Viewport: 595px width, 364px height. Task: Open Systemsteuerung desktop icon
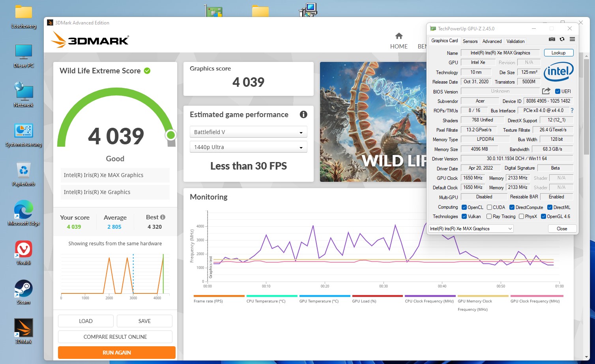(24, 135)
